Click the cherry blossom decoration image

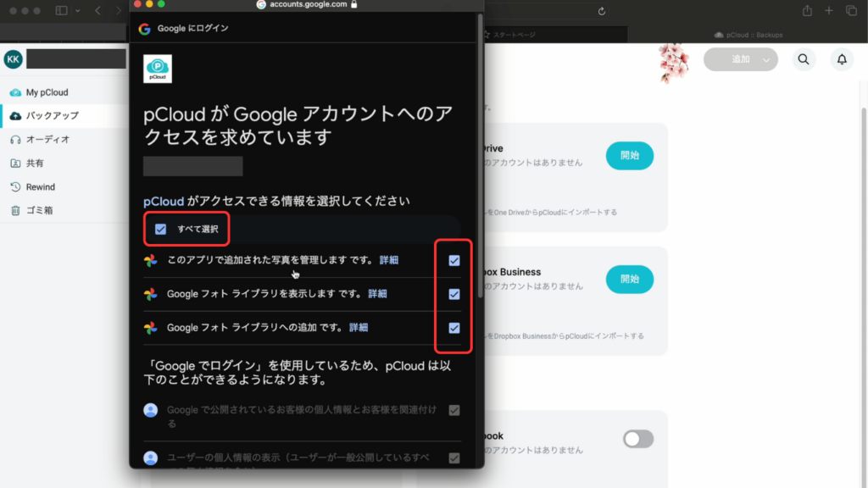click(674, 63)
